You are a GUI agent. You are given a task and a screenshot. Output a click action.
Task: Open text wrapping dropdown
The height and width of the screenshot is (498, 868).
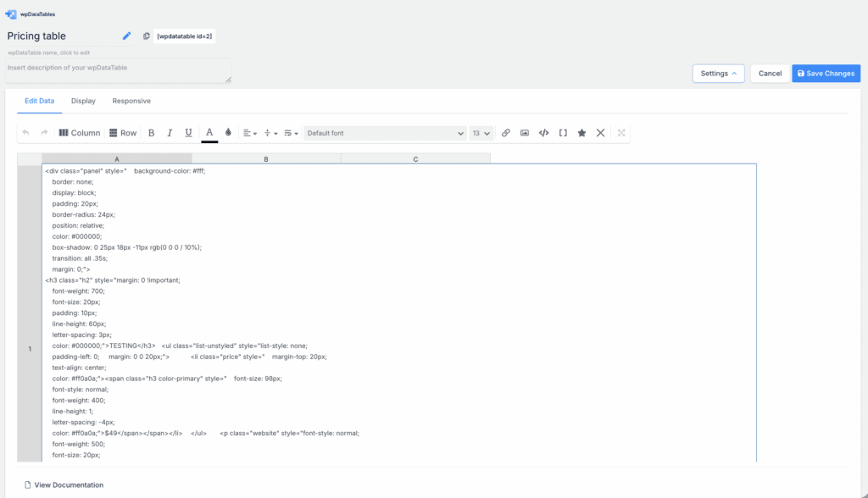tap(292, 133)
